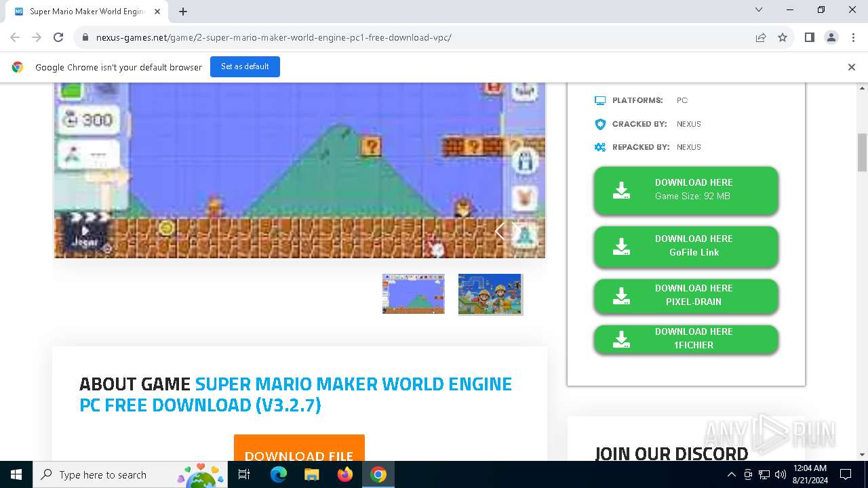Open the Windows Start menu
Viewport: 868px width, 488px height.
point(16,474)
